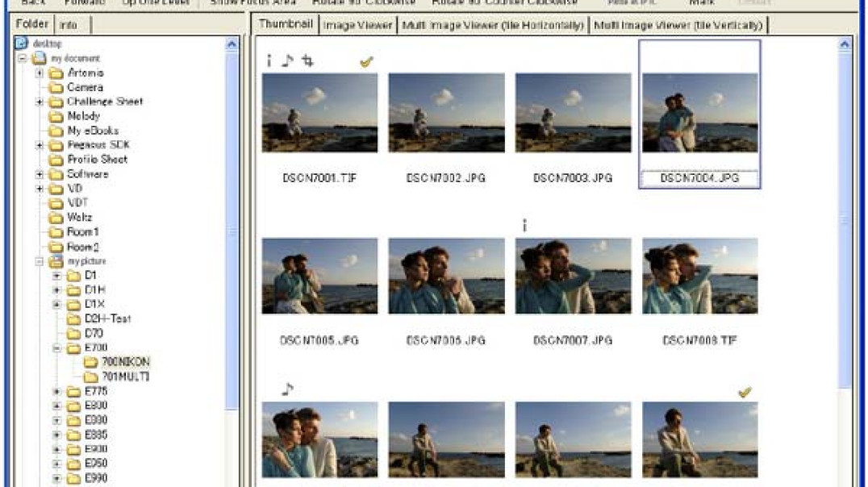Screen dimensions: 868x487
Task: Select the Thumbnail tab
Action: tap(286, 24)
